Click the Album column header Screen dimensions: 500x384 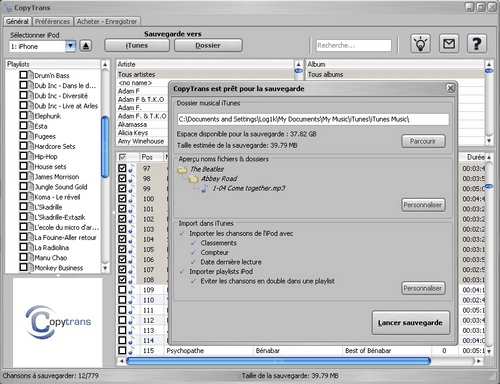click(395, 64)
